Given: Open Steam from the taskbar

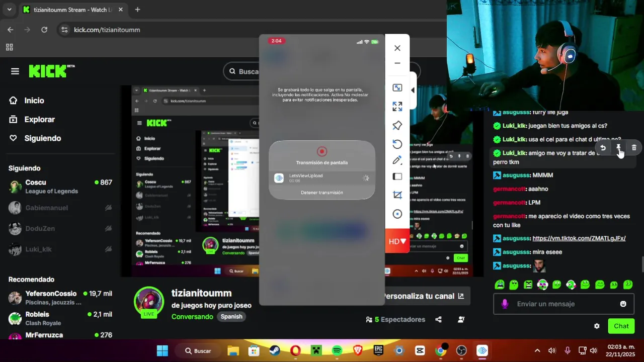Looking at the screenshot, I should 275,350.
